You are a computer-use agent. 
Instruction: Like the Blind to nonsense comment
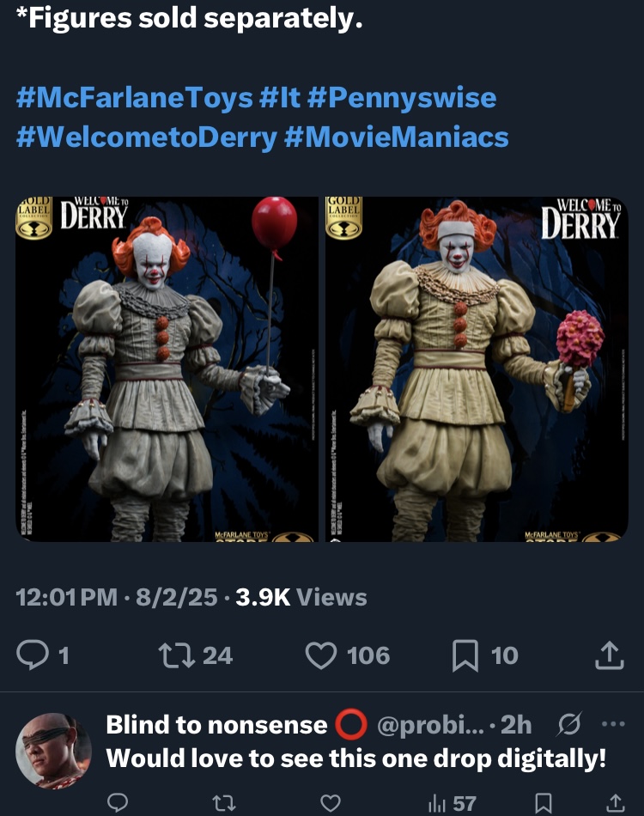[331, 803]
